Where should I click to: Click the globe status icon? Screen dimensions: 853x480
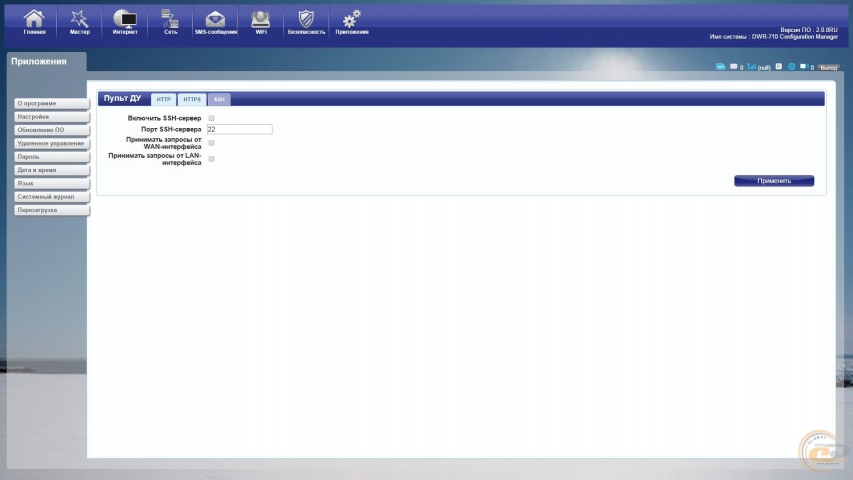click(x=792, y=66)
